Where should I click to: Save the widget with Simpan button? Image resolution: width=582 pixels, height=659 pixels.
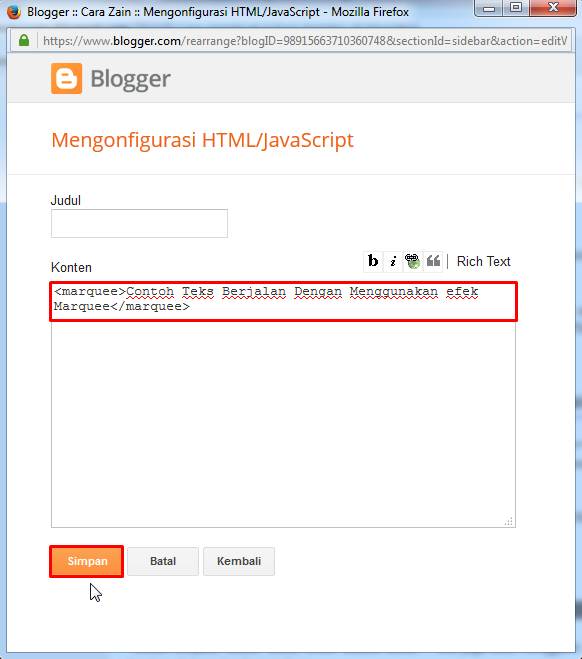[x=87, y=561]
